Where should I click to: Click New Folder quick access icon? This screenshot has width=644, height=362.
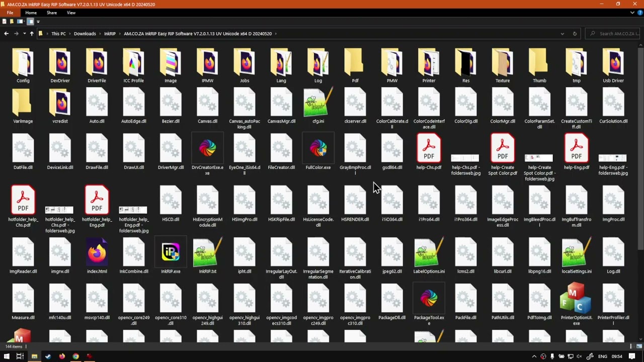click(x=12, y=22)
